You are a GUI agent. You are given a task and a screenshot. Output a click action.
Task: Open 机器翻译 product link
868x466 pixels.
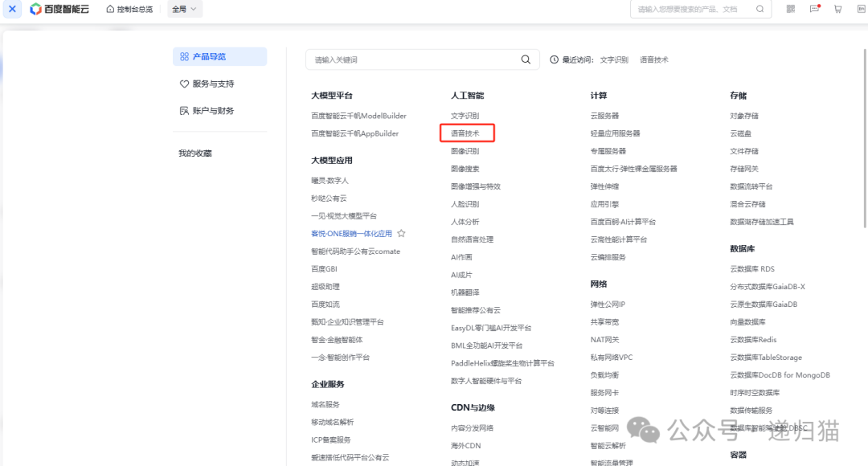coord(465,292)
